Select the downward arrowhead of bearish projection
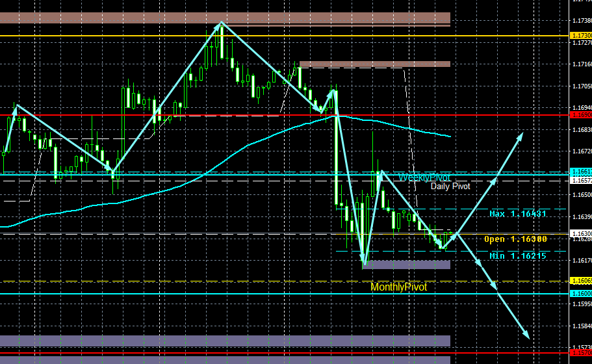This screenshot has width=592, height=364. (526, 334)
